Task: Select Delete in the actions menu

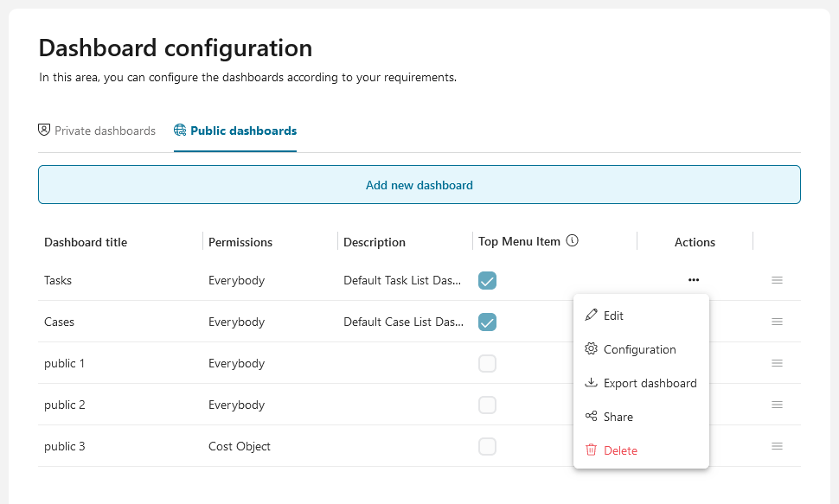Action: pos(620,450)
